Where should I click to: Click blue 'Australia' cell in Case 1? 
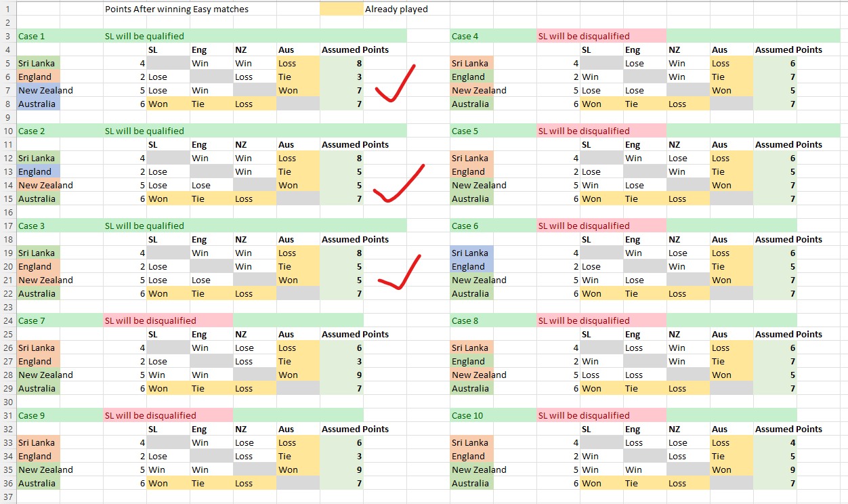coord(39,104)
